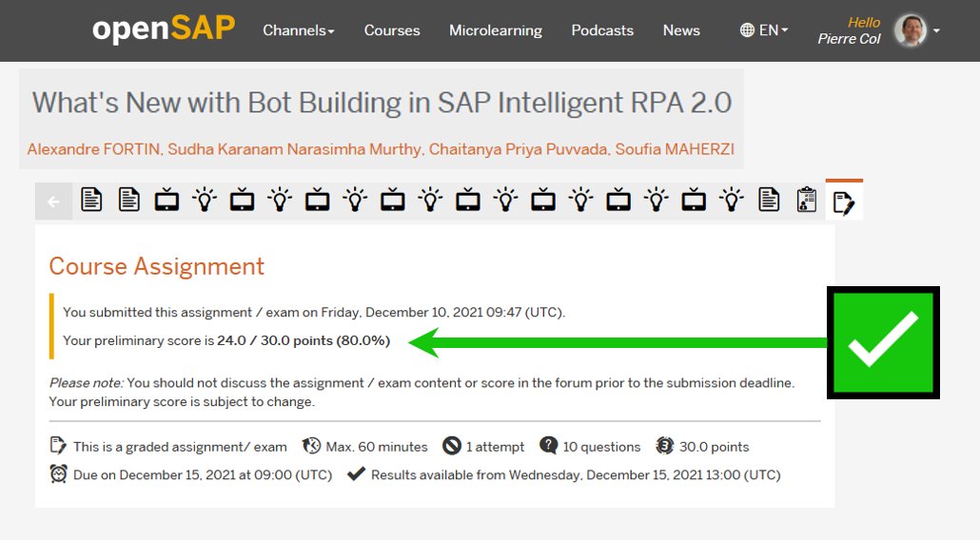Open the eighth lightbulb self-test icon
980x540 pixels.
click(732, 200)
